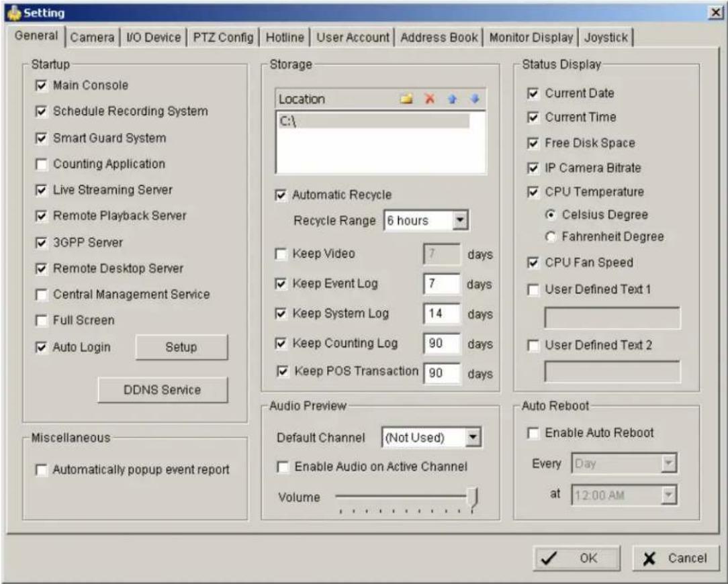Add a storage location folder icon
Image resolution: width=728 pixels, height=584 pixels.
406,99
